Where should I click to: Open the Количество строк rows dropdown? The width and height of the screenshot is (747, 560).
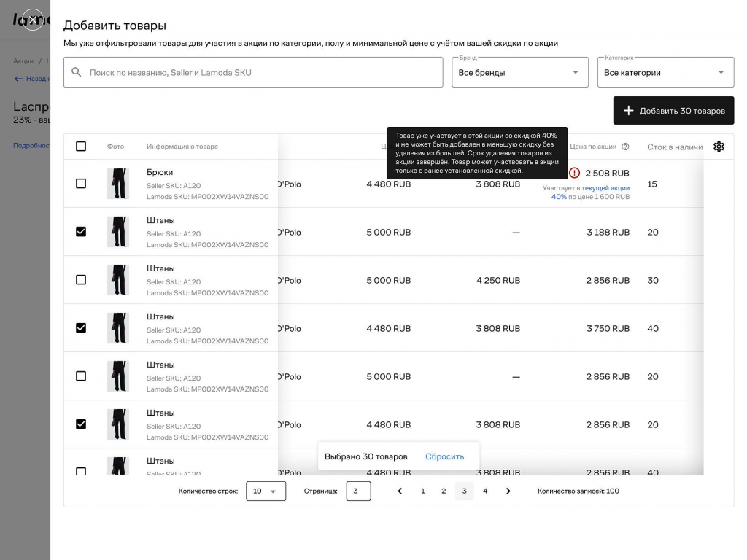point(266,491)
